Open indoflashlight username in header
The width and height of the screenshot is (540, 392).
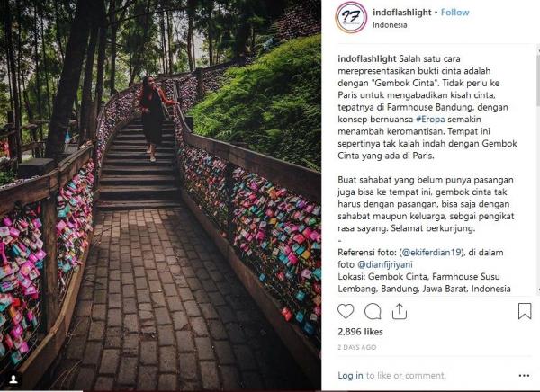[x=402, y=13]
